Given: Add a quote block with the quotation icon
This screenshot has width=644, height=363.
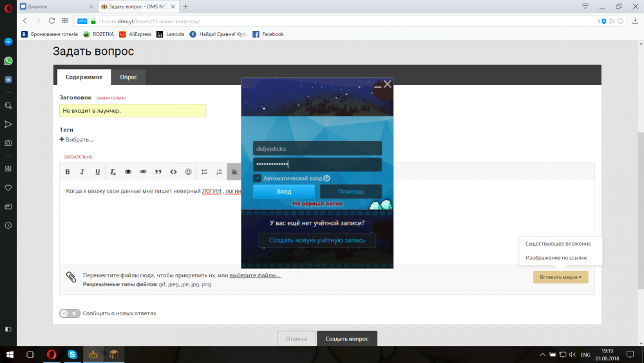Looking at the screenshot, I should [x=158, y=172].
